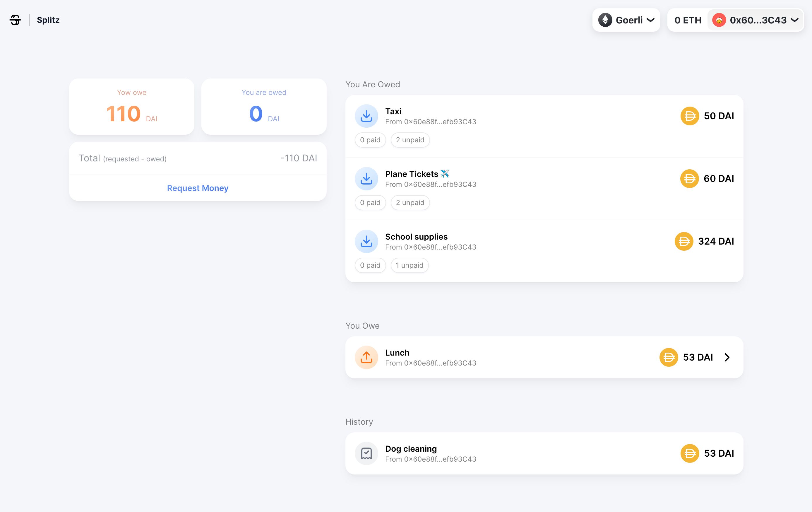Click the History section heading
812x512 pixels.
[359, 422]
